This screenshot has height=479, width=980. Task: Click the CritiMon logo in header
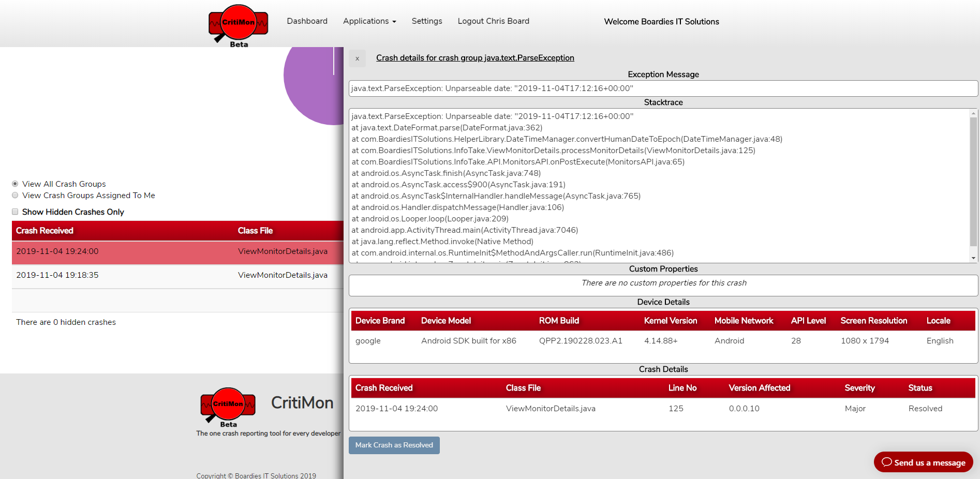239,26
